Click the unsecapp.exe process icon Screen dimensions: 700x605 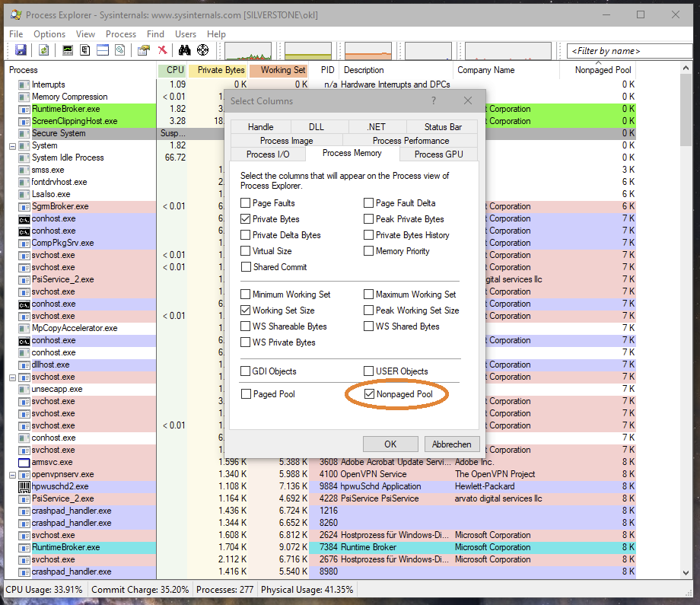tap(24, 390)
